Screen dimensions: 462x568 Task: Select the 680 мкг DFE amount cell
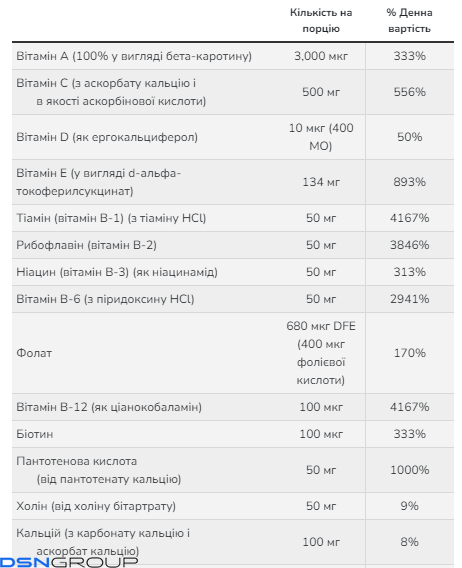(321, 353)
